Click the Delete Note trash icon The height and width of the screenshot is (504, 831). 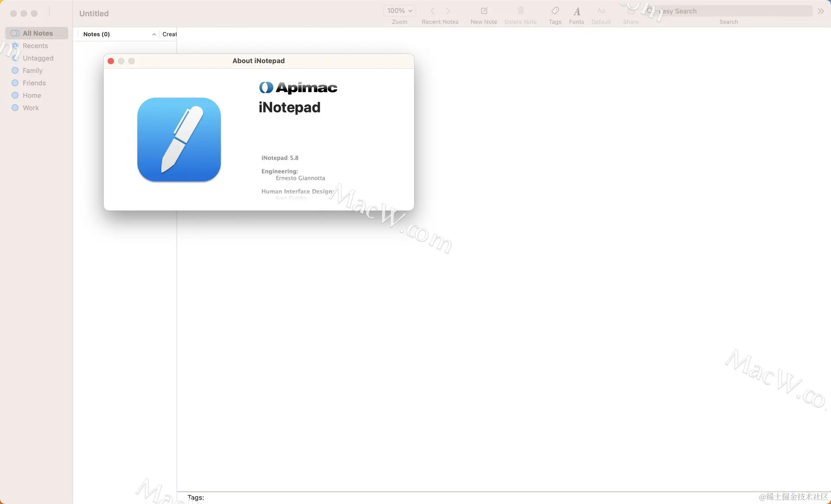click(x=521, y=11)
